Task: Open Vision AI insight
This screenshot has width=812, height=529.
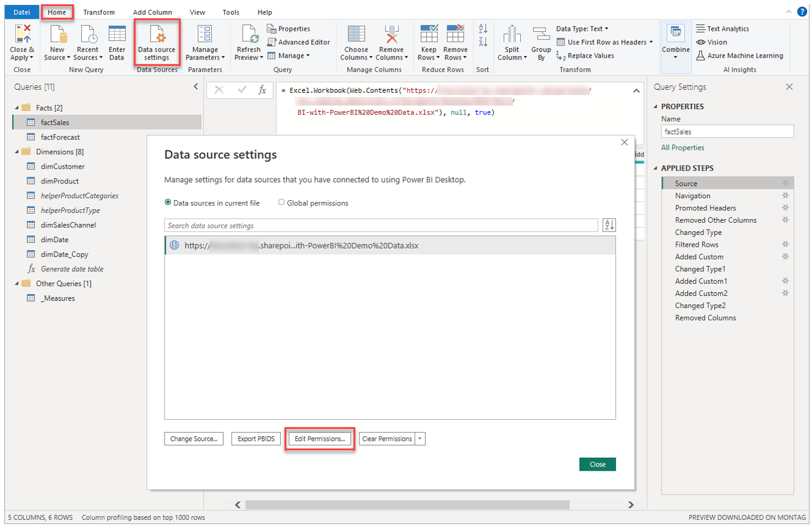Action: pos(712,42)
